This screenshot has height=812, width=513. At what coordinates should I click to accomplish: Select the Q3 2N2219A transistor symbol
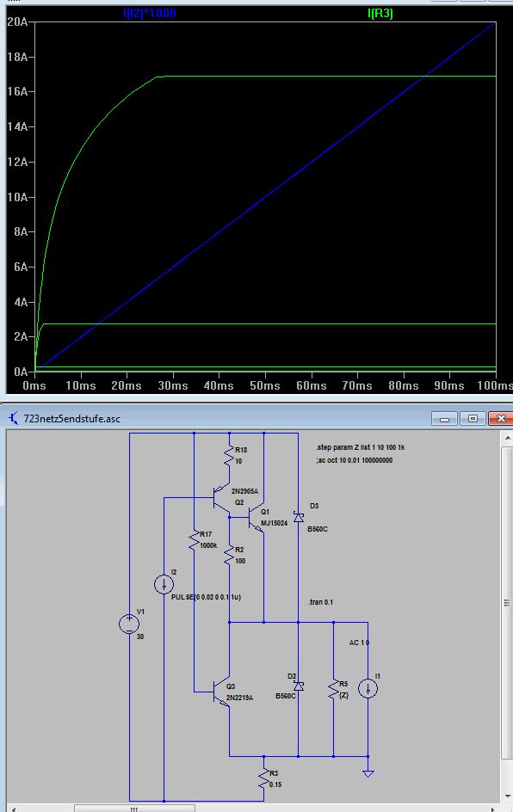pos(221,692)
